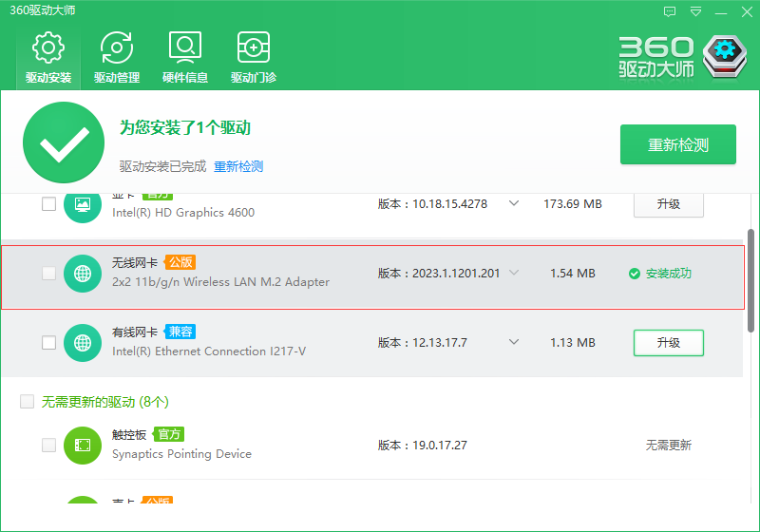The height and width of the screenshot is (532, 760).
Task: Click the 有线网卡 globe icon
Action: [83, 343]
